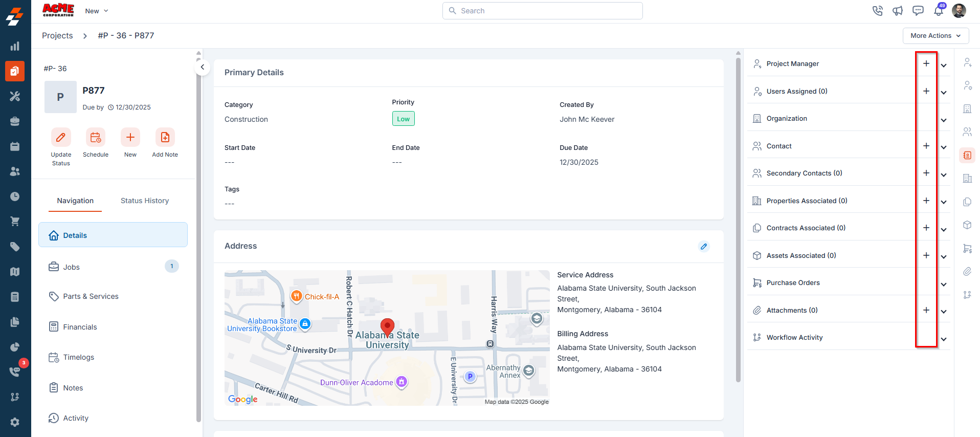Select Jobs in the navigation list

(72, 267)
